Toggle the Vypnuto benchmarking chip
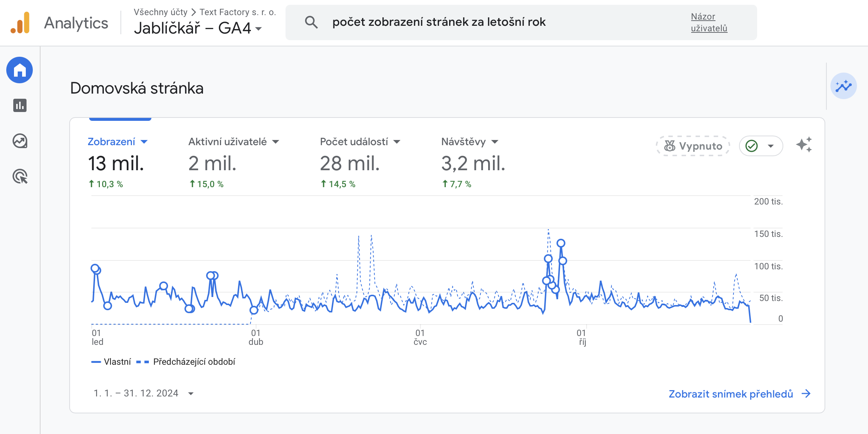868x434 pixels. click(693, 146)
